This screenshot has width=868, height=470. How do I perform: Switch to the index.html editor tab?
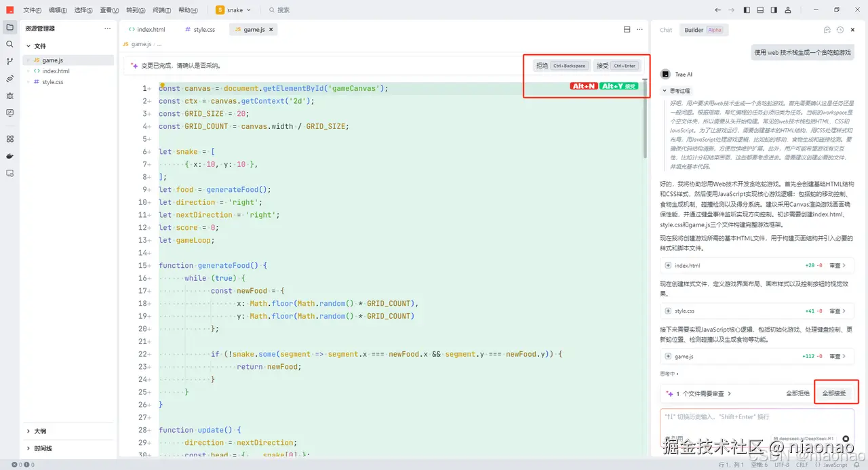(x=146, y=30)
